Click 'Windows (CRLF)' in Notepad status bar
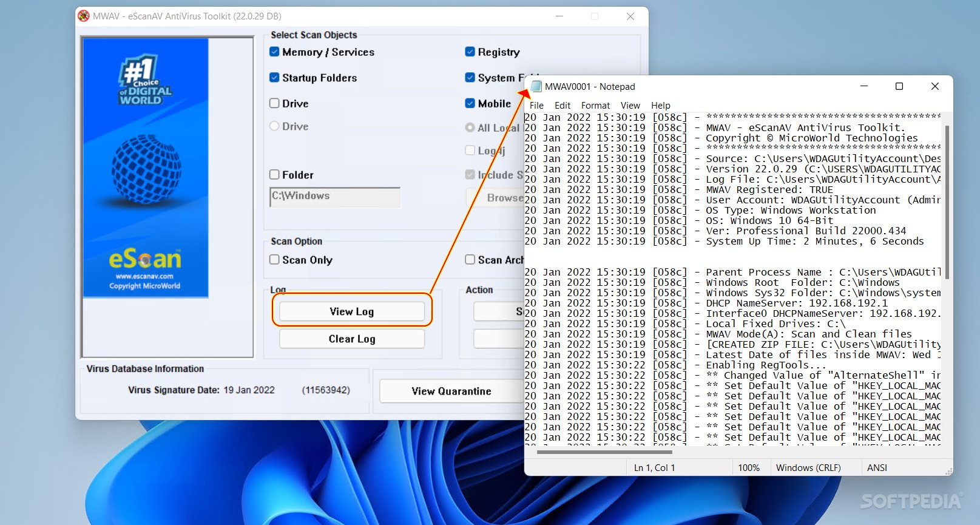 point(808,467)
